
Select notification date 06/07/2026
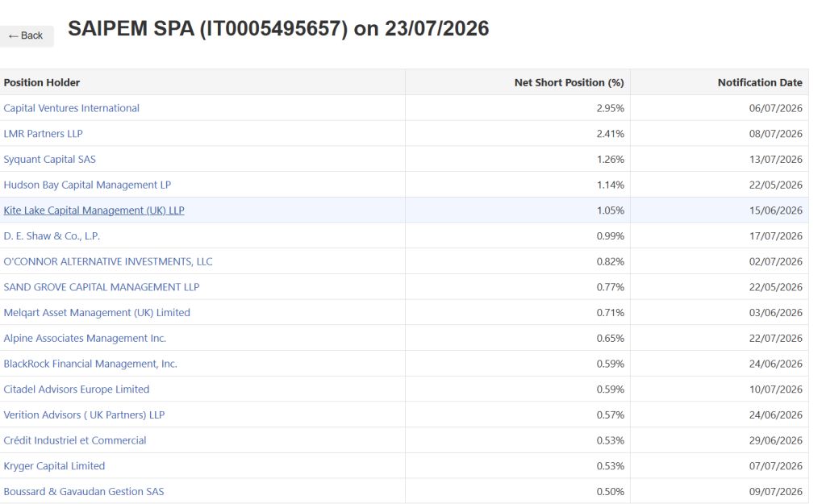pyautogui.click(x=775, y=108)
